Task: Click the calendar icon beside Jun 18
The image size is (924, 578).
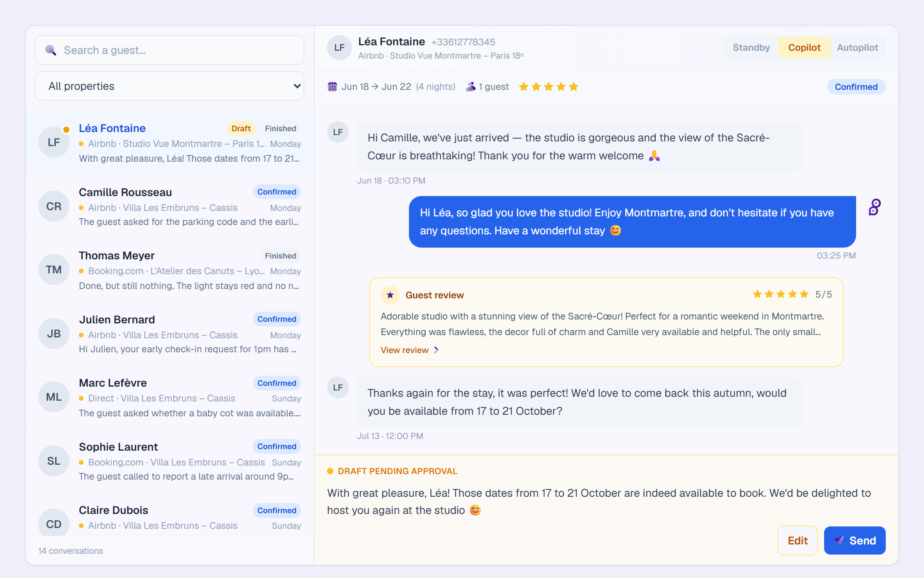Action: pos(332,87)
